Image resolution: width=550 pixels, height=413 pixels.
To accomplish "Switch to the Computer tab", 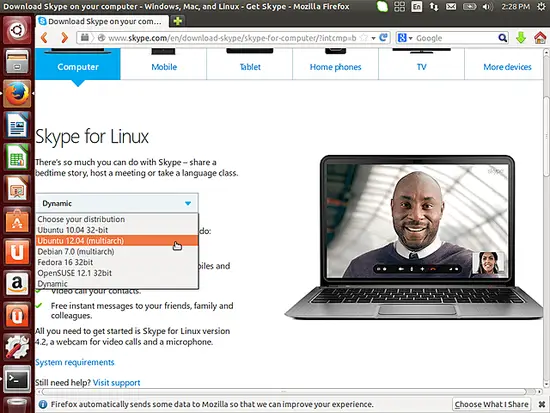I will coord(78,64).
